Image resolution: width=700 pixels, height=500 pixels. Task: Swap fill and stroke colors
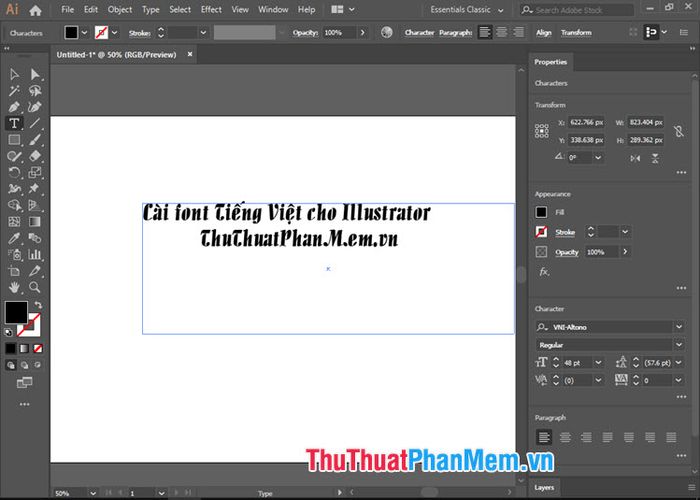pos(38,305)
